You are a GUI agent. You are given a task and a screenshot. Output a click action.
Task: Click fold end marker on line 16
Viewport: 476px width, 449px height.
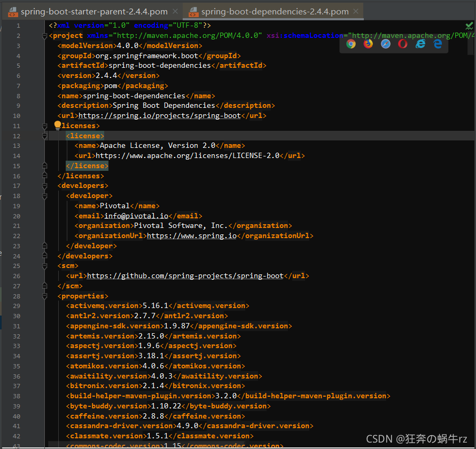coord(45,176)
